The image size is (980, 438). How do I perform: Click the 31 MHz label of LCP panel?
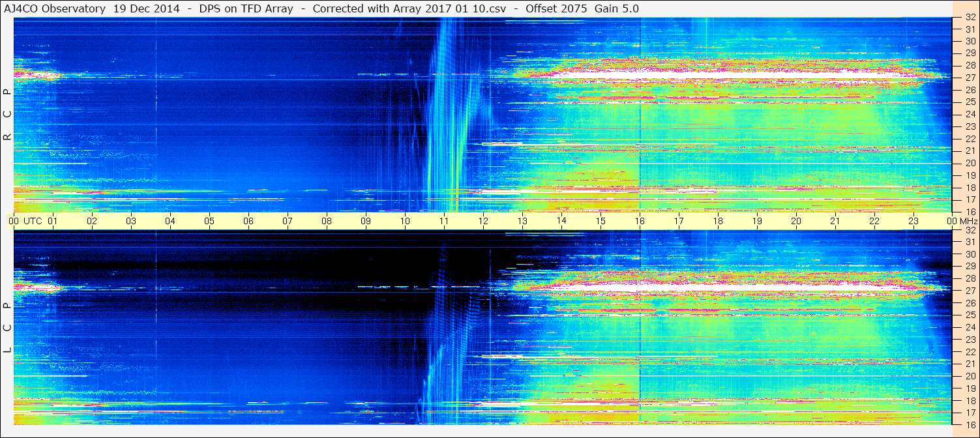pyautogui.click(x=970, y=242)
